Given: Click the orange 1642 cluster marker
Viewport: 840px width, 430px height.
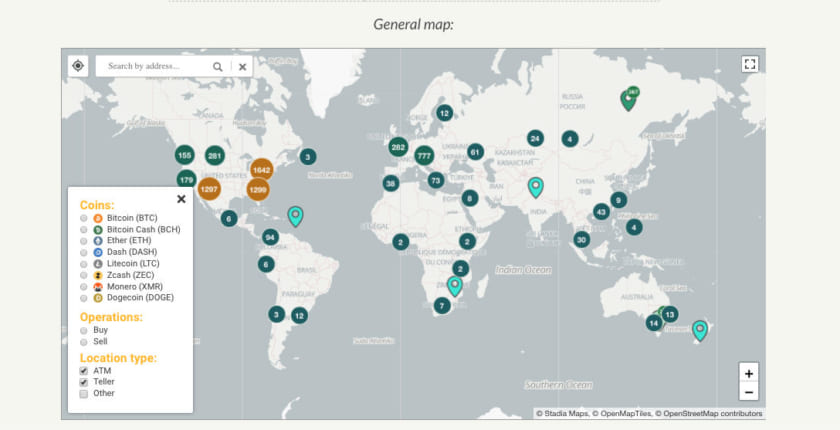Looking at the screenshot, I should tap(261, 170).
